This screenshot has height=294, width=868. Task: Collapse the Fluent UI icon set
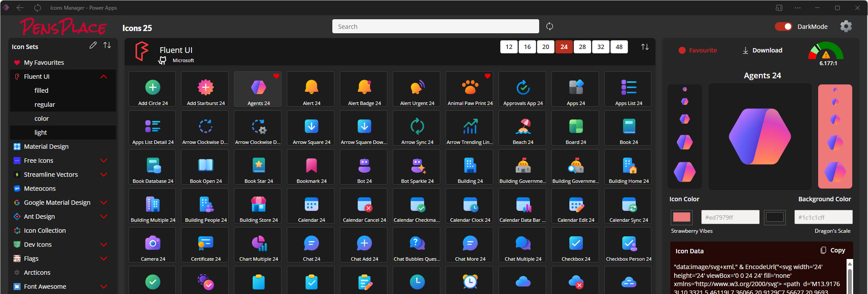[104, 77]
